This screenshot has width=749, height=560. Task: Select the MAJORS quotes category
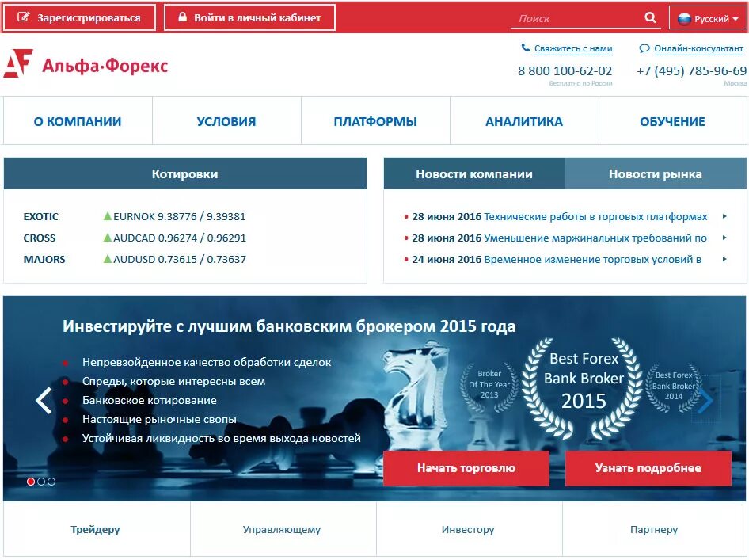(x=44, y=260)
